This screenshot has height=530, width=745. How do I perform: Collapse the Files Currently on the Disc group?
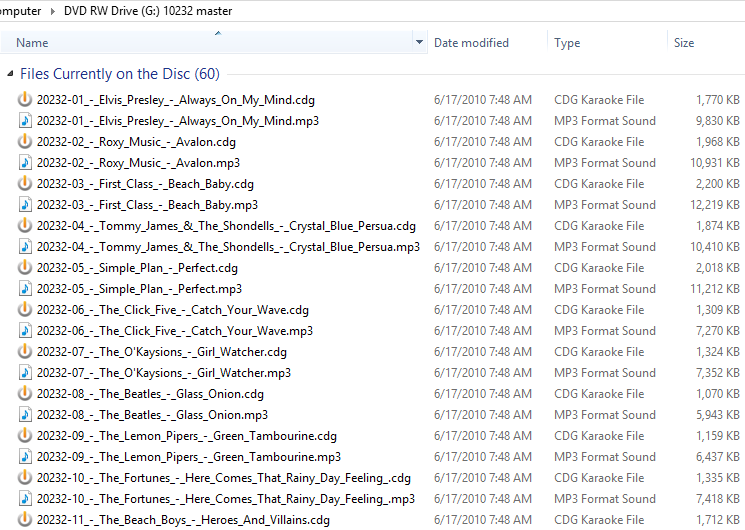tap(11, 74)
